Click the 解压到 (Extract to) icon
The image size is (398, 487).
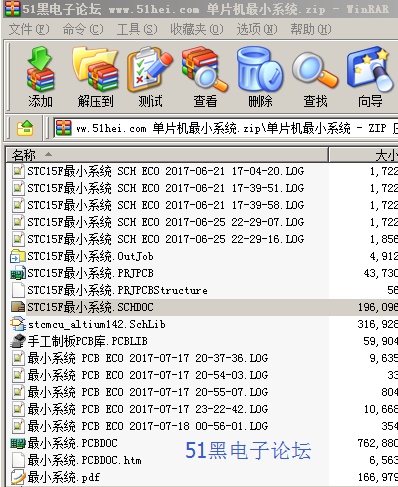click(95, 77)
